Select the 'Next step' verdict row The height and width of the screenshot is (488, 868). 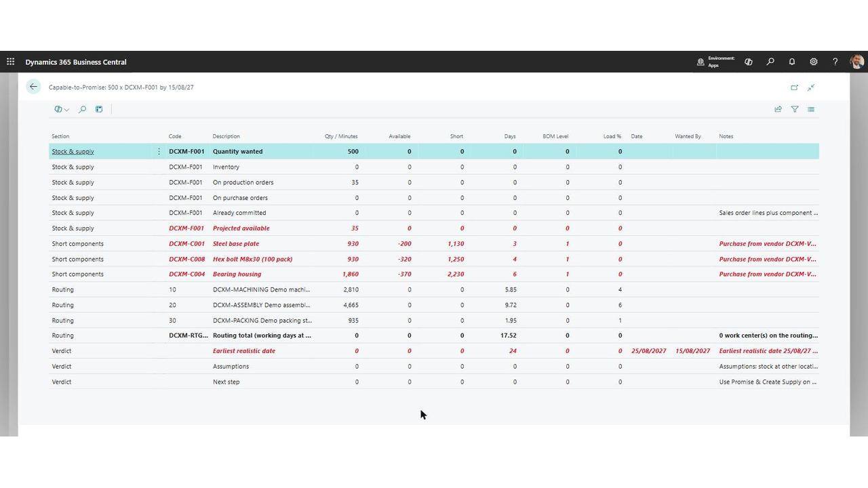pos(434,382)
